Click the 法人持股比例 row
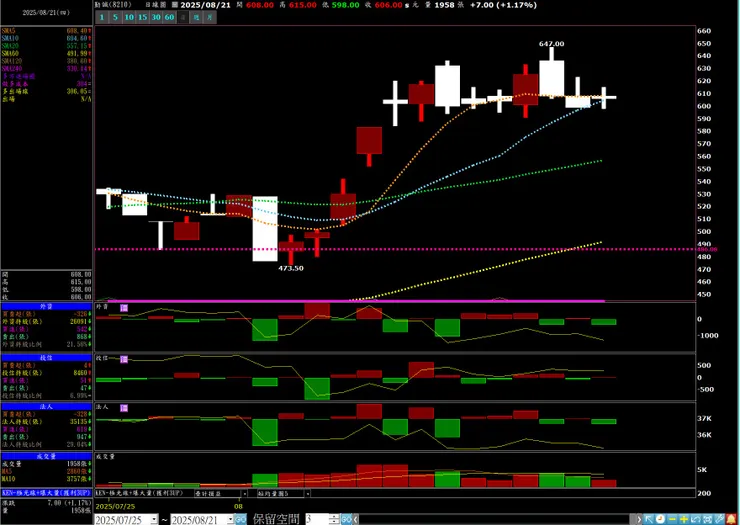The height and width of the screenshot is (525, 740). [46, 444]
